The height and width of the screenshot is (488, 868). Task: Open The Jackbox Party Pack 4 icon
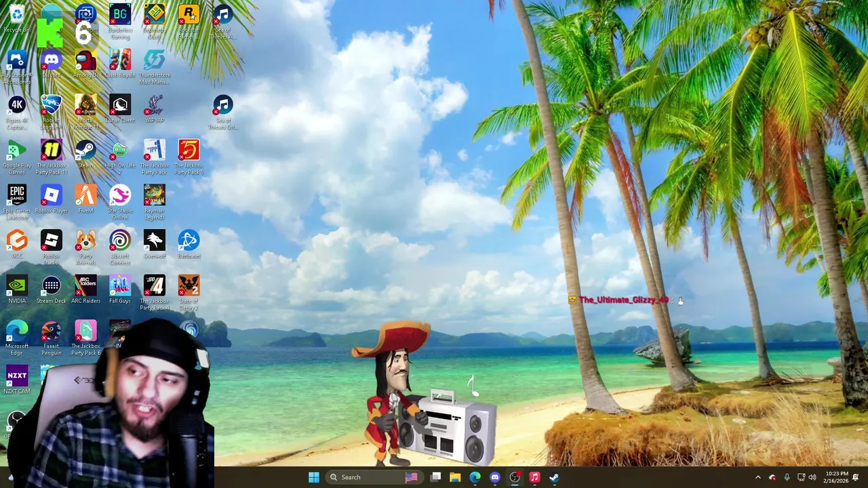click(155, 293)
